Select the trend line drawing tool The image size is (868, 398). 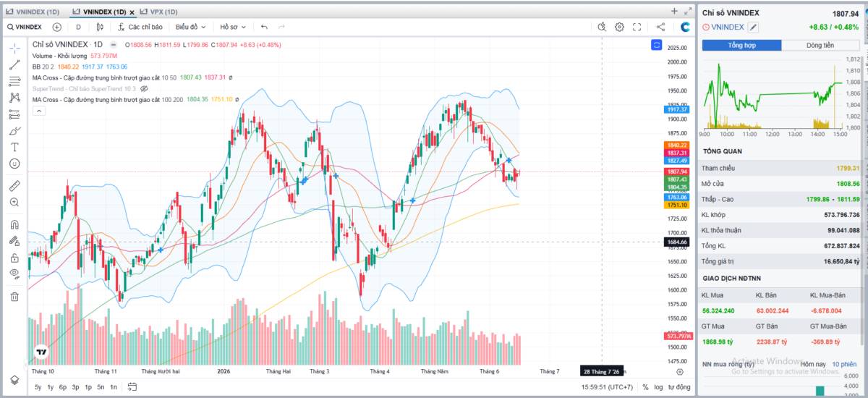pos(14,64)
